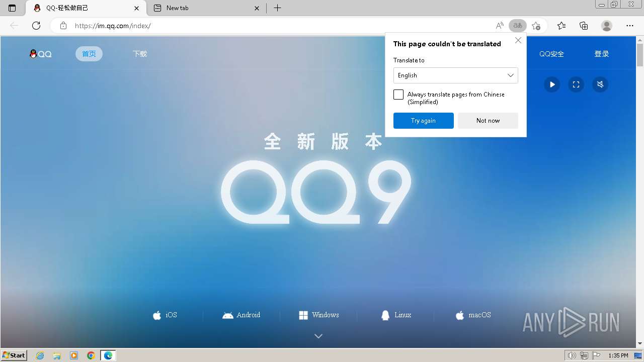View site information lock icon
Viewport: 644px width, 362px height.
[63, 26]
